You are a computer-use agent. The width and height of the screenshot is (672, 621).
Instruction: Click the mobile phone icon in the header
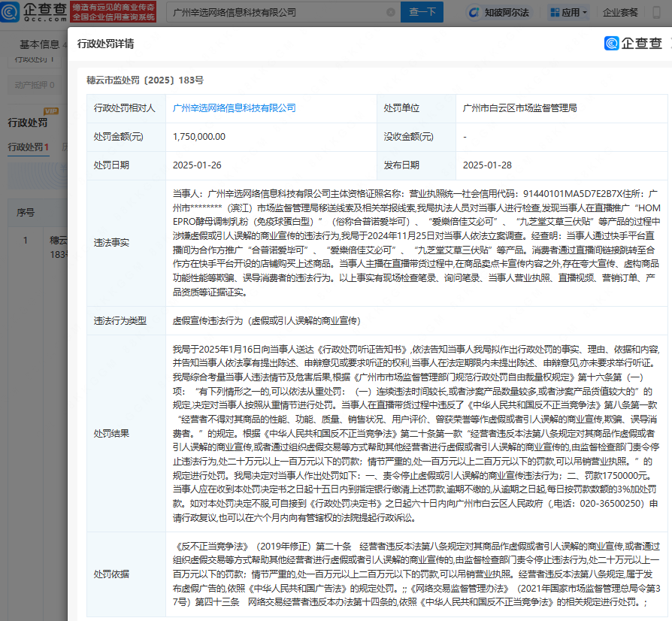(656, 12)
